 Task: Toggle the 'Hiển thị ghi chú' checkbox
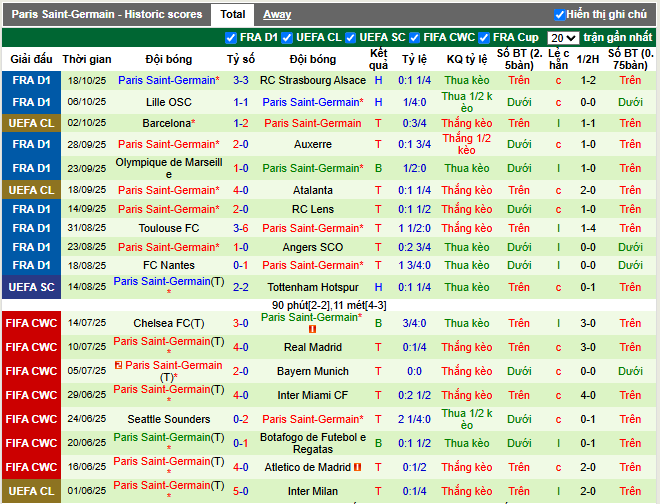(x=560, y=15)
